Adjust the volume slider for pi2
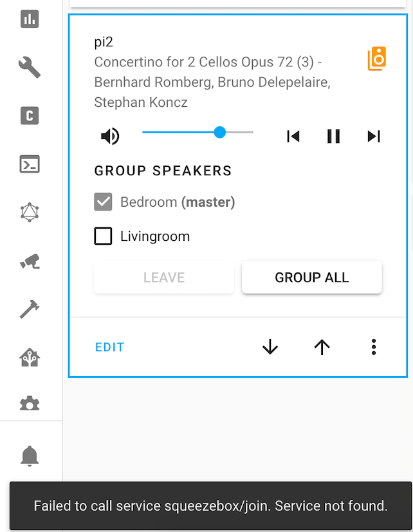413x532 pixels. click(x=219, y=132)
